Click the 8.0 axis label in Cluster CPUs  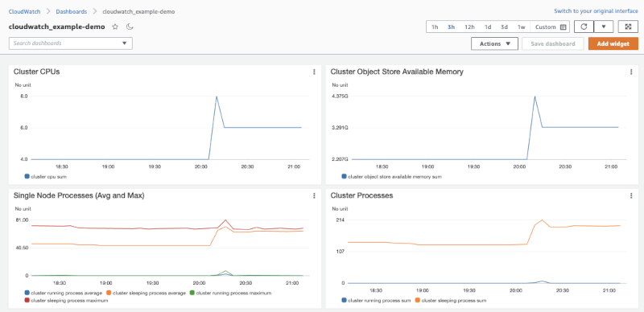click(x=23, y=96)
